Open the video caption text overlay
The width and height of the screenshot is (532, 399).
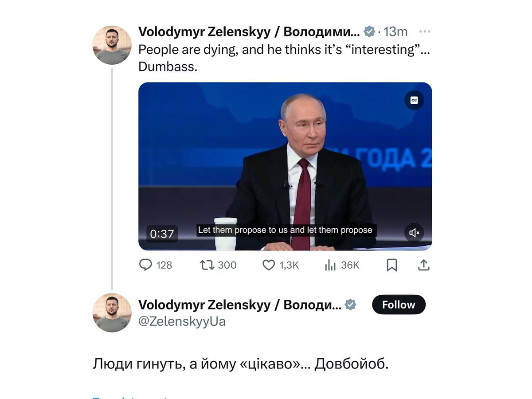(286, 230)
